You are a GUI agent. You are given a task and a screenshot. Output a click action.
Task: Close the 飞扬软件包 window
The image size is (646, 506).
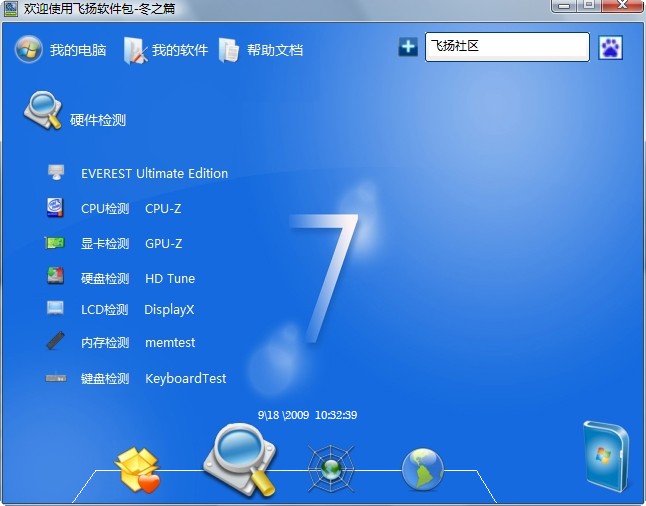click(622, 6)
